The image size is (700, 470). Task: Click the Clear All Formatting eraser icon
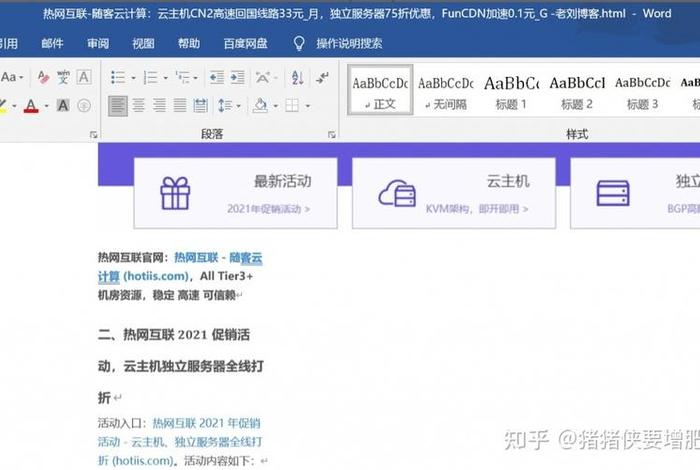point(43,77)
